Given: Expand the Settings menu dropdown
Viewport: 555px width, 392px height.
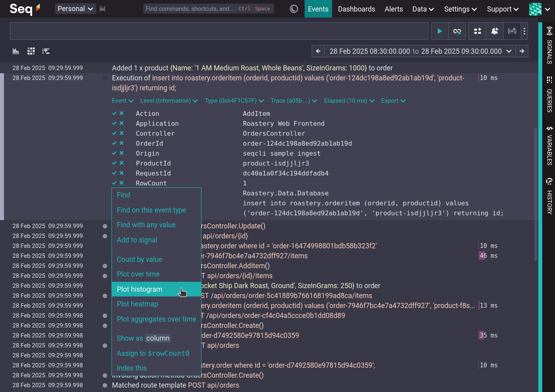Looking at the screenshot, I should (460, 9).
